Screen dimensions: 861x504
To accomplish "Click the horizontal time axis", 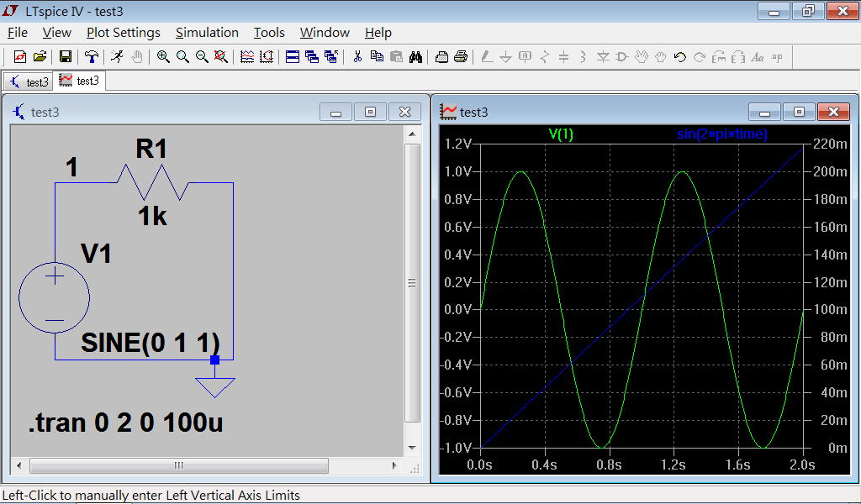I will [x=641, y=465].
